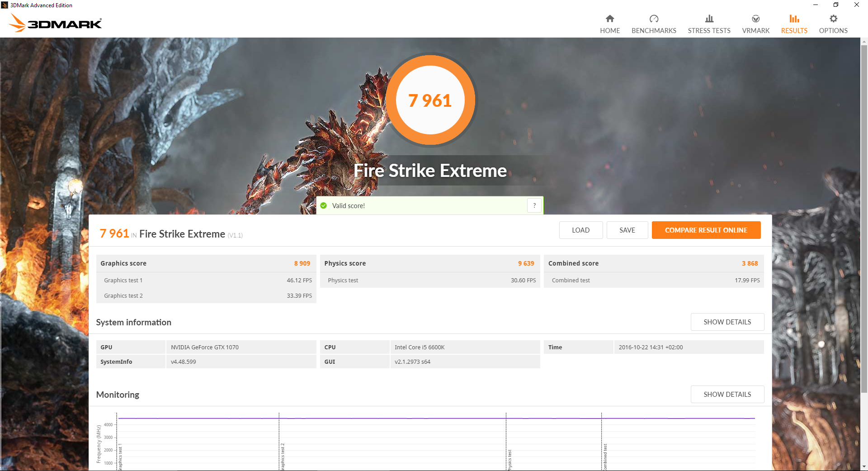Viewport: 868px width, 471px height.
Task: Open STRESS TESTS tab label
Action: 709,31
